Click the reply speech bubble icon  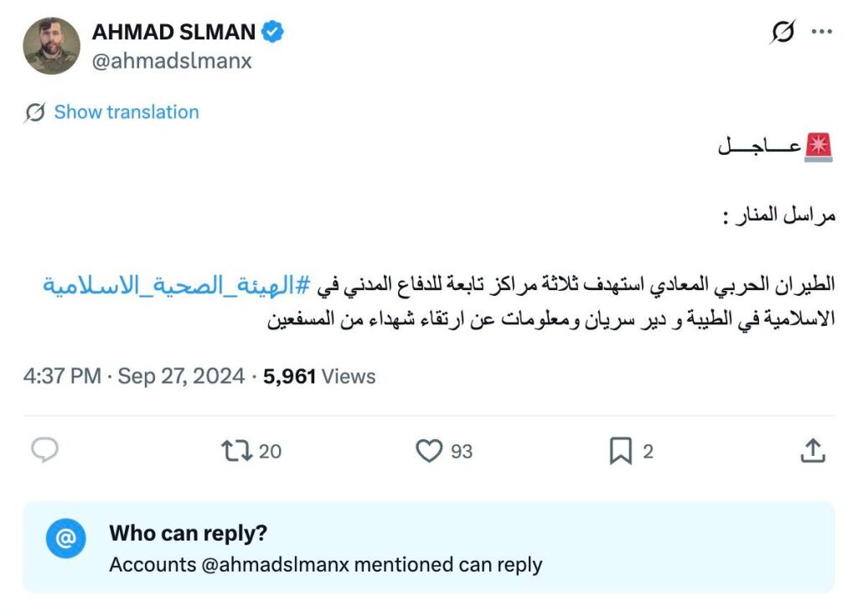tap(44, 451)
